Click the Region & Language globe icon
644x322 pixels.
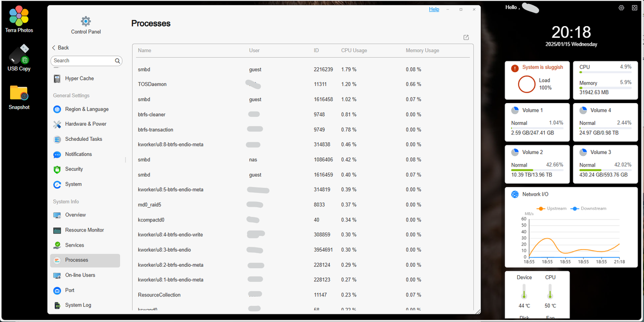point(57,109)
